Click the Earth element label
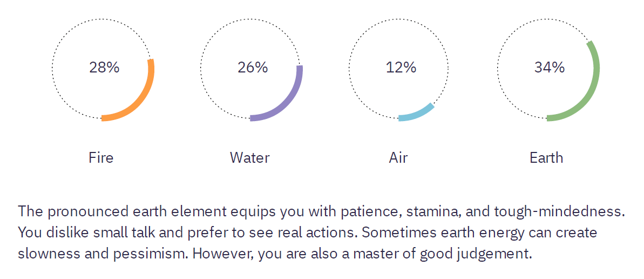Screen dimensions: 644x279 (x=547, y=157)
